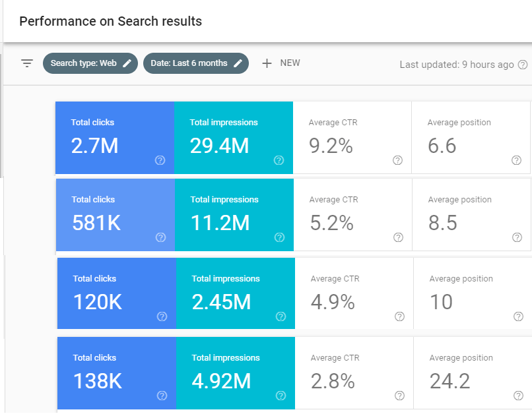Click pencil icon on Search type chip
Image resolution: width=532 pixels, height=418 pixels.
point(127,63)
